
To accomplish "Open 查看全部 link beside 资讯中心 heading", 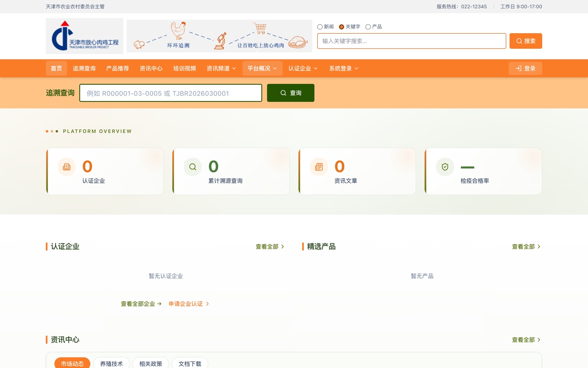I will [526, 340].
